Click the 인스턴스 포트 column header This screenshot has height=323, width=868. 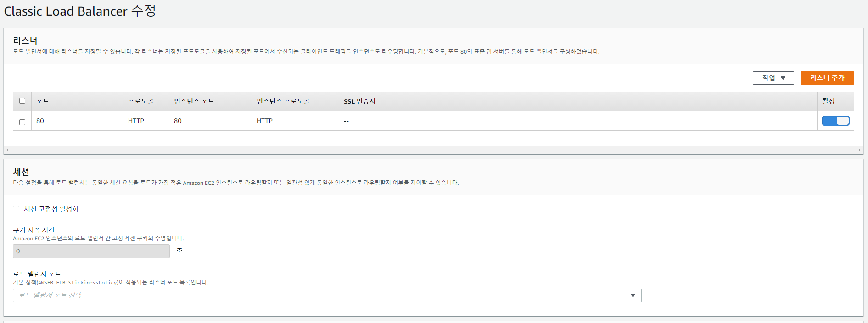194,101
